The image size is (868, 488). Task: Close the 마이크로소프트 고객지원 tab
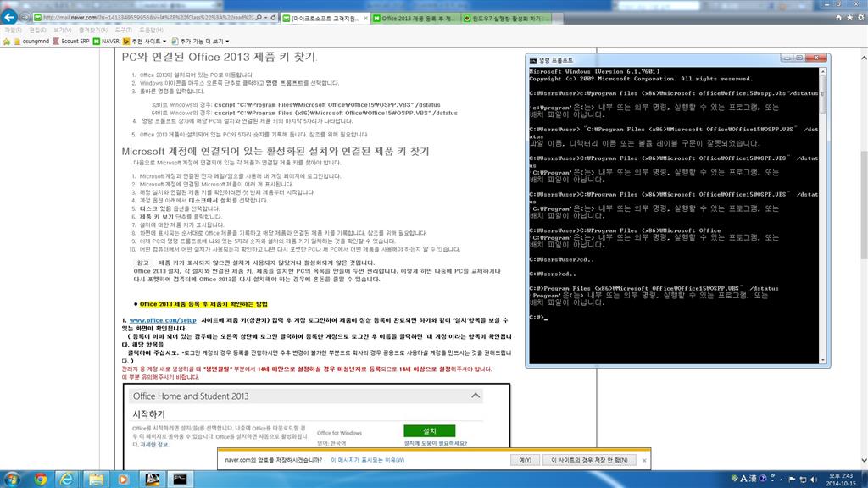pyautogui.click(x=365, y=19)
